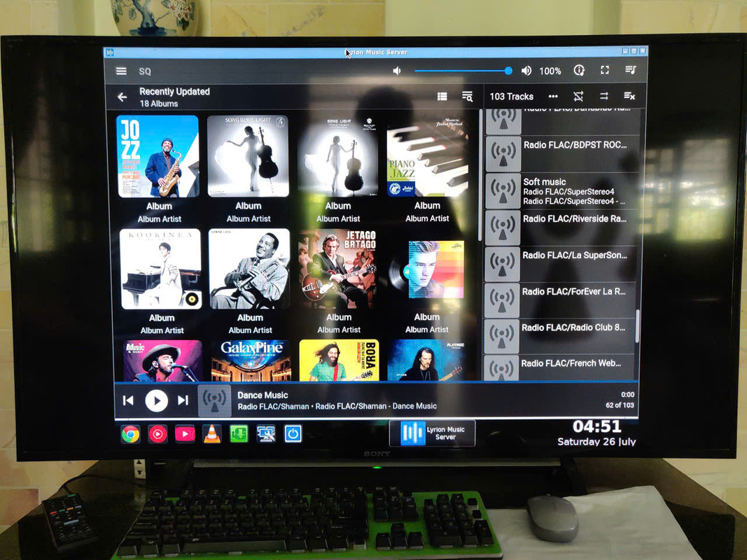Toggle fullscreen mode icon

pyautogui.click(x=605, y=71)
